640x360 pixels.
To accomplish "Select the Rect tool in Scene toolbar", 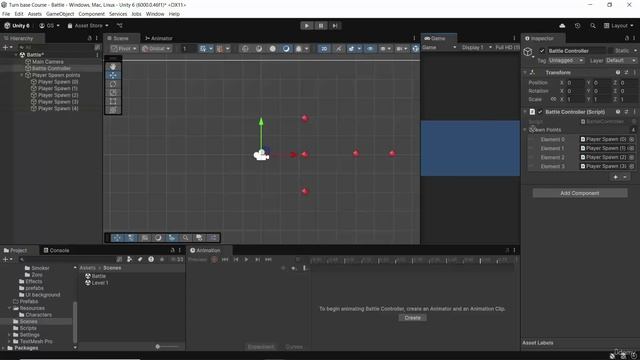I will coord(113,101).
